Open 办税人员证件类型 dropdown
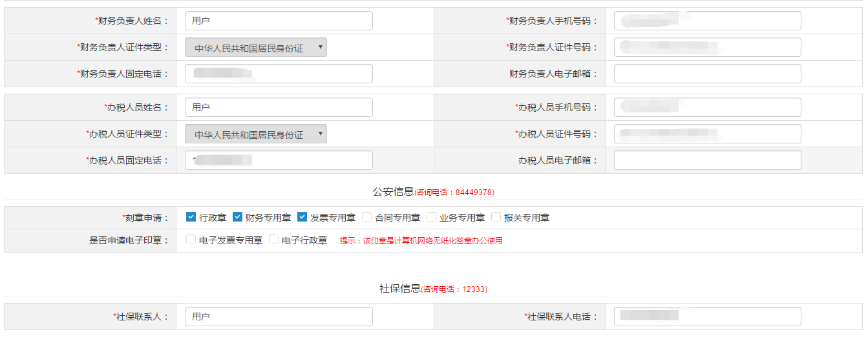 [255, 134]
